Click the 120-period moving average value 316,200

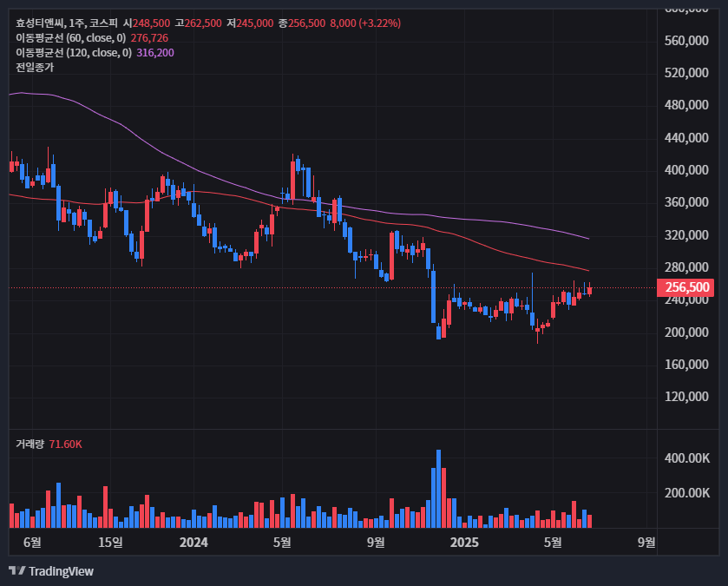click(x=155, y=53)
